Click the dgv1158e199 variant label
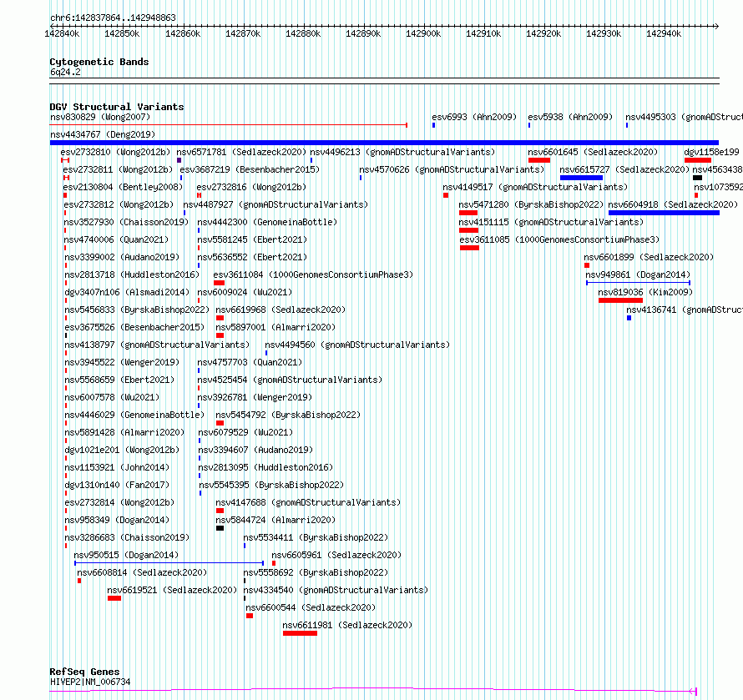Screen dimensions: 743x700 pos(711,152)
